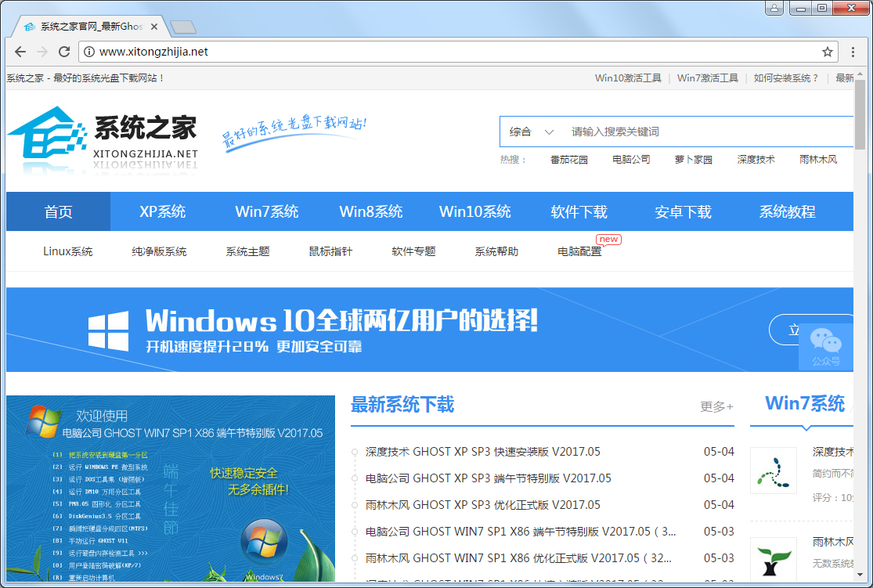The height and width of the screenshot is (588, 873).
Task: Open the XP系统 navigation tab
Action: pos(163,211)
